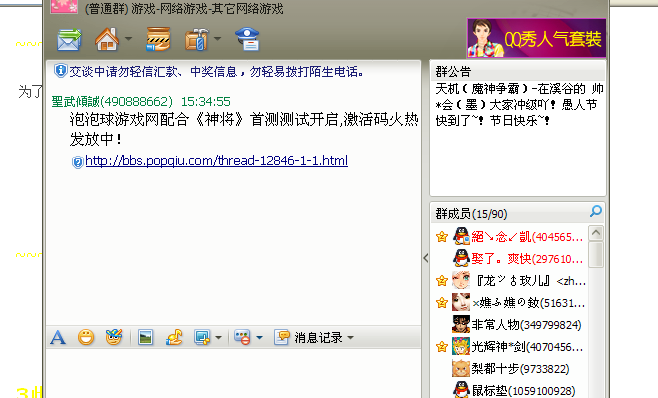Expand the 消息记录 dropdown arrow
The height and width of the screenshot is (398, 658).
(350, 338)
